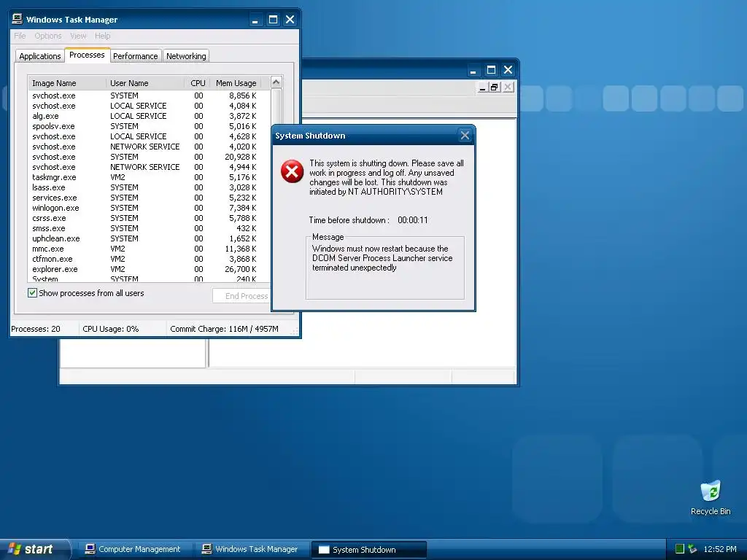Open the View menu in Task Manager
The image size is (747, 560).
(x=78, y=36)
